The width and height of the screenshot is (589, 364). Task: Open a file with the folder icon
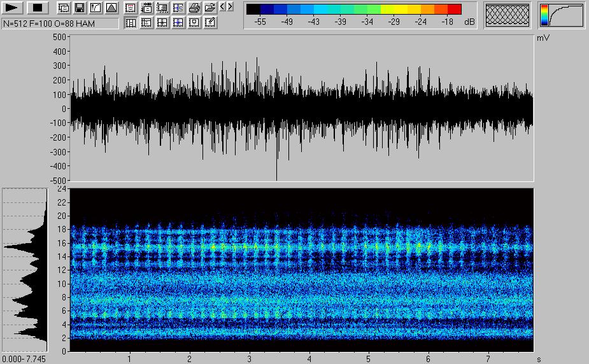pyautogui.click(x=209, y=8)
